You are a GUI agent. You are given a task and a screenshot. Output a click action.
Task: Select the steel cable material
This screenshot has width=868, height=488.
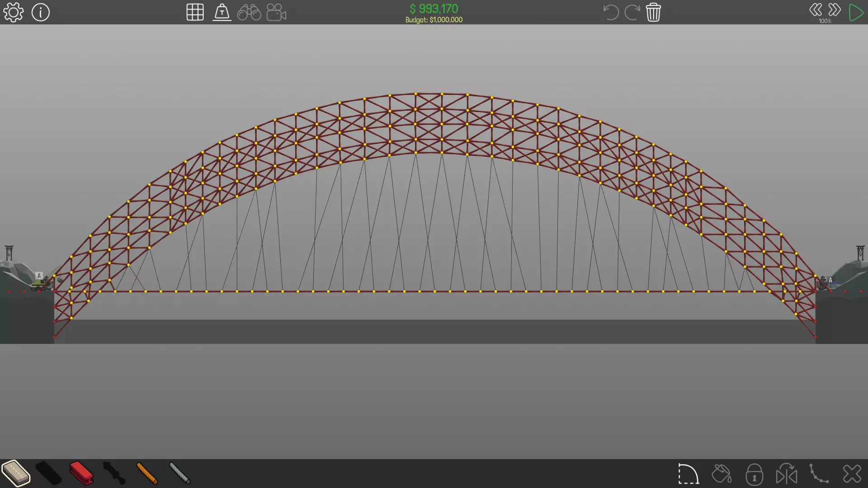pos(179,473)
